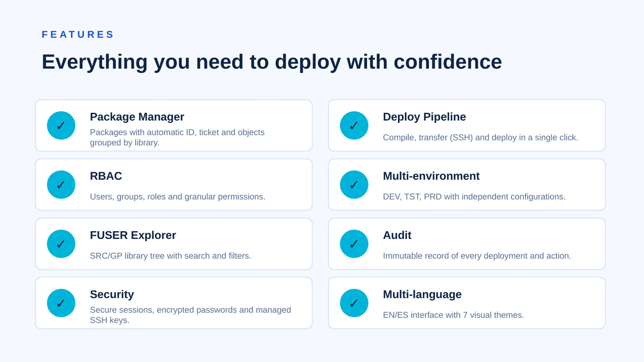Click text 'Immutable record of every deployment and action.'
644x362 pixels.
pos(477,256)
